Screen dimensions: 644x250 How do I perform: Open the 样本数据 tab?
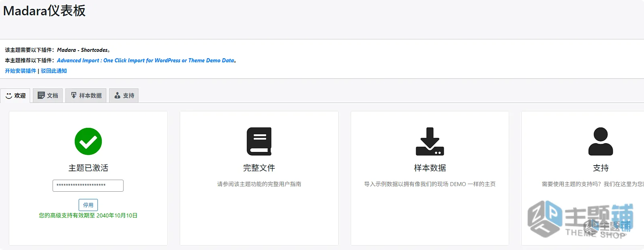click(x=86, y=96)
